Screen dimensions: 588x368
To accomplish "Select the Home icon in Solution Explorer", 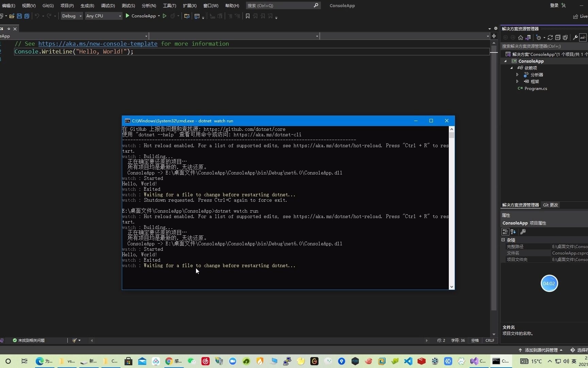I will [520, 37].
